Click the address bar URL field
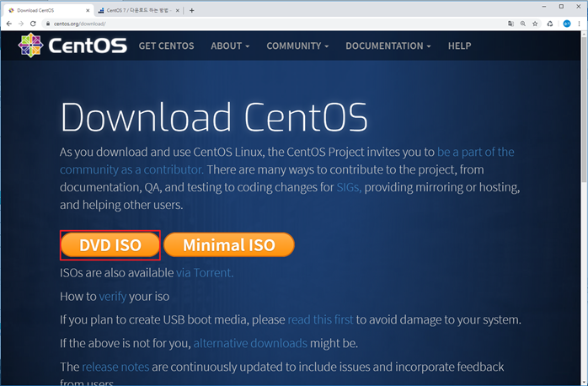The width and height of the screenshot is (588, 386). pos(274,24)
